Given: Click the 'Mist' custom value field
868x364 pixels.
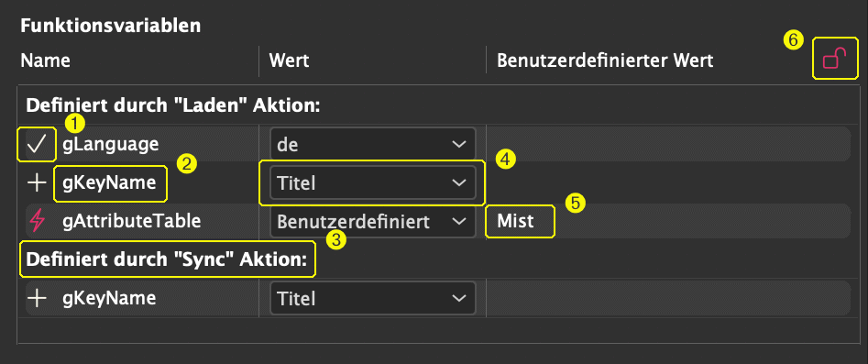Looking at the screenshot, I should pyautogui.click(x=520, y=222).
